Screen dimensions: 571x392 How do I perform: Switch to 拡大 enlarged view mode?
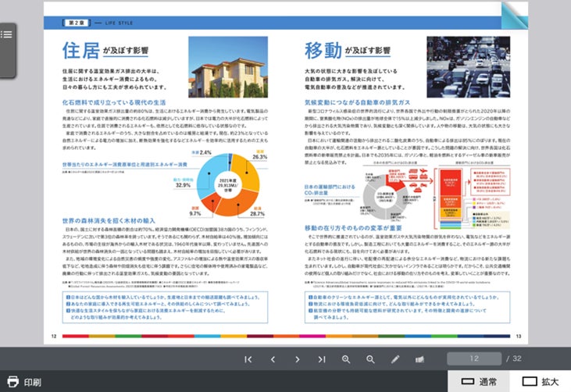pos(540,381)
